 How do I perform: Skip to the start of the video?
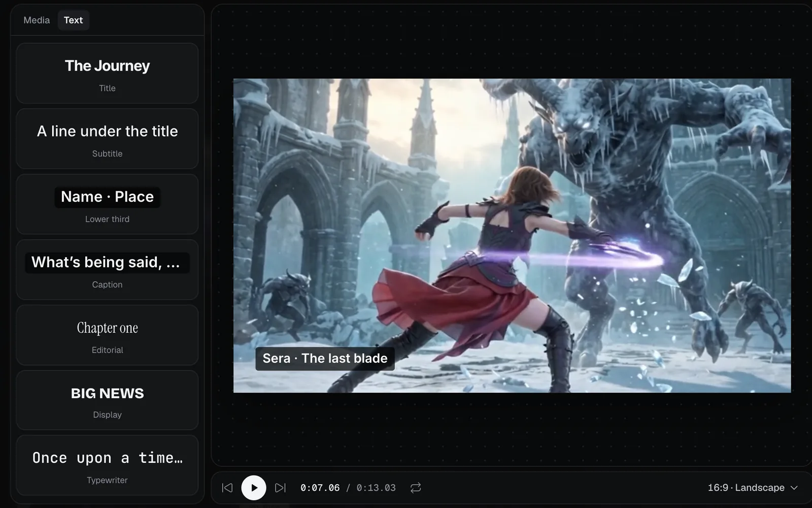pyautogui.click(x=227, y=488)
